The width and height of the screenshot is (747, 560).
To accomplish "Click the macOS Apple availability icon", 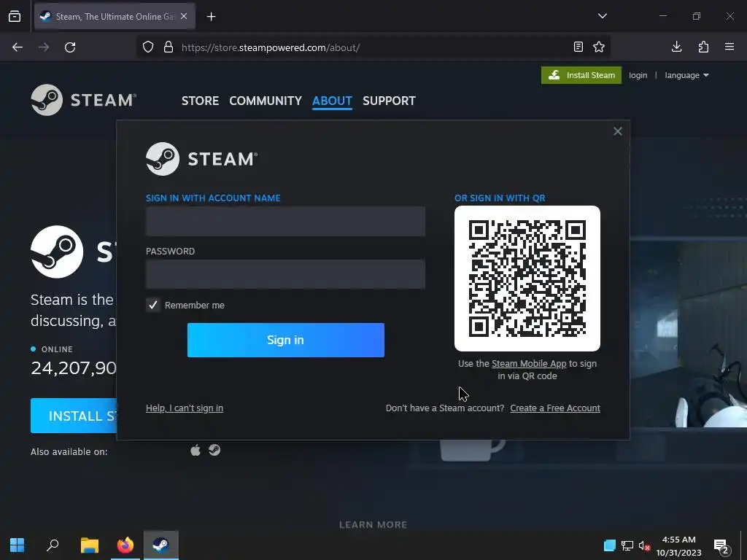I will [196, 450].
